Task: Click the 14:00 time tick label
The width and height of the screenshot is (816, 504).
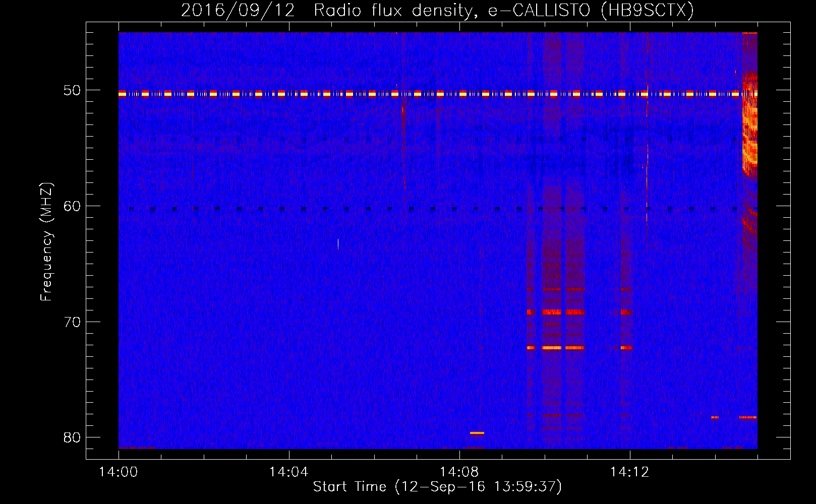Action: click(x=119, y=472)
